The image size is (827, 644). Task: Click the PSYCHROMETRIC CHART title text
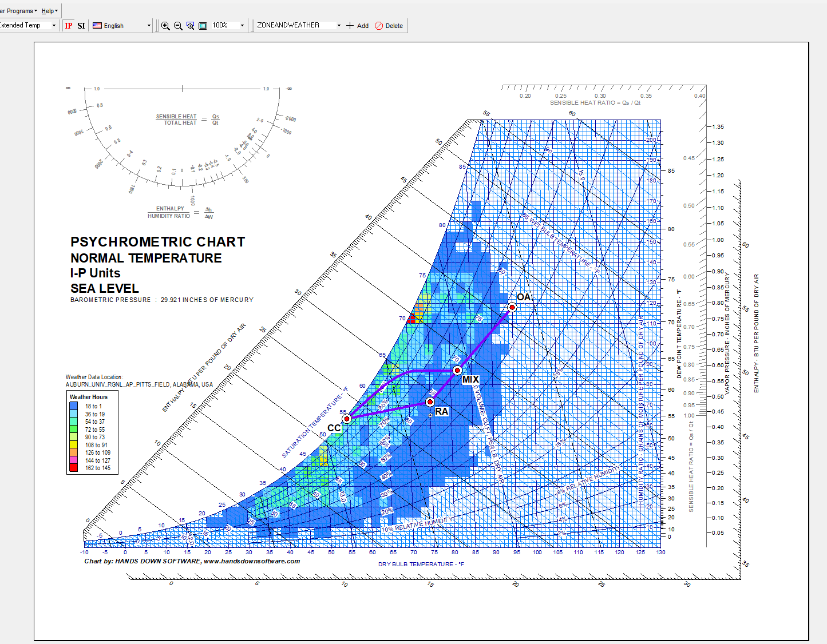point(157,242)
